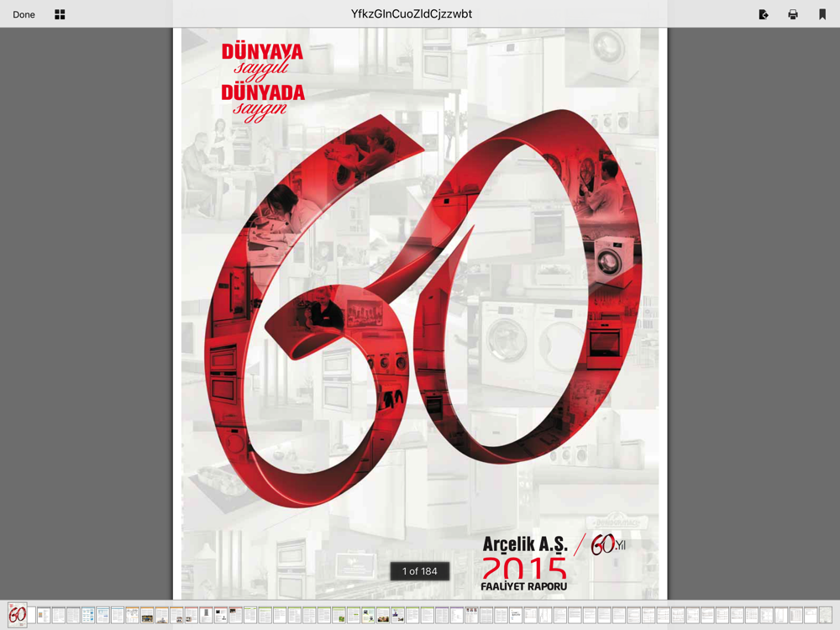Tap the 'DÜNYAYA saygılı' slogan text
The width and height of the screenshot is (840, 630).
coord(262,59)
